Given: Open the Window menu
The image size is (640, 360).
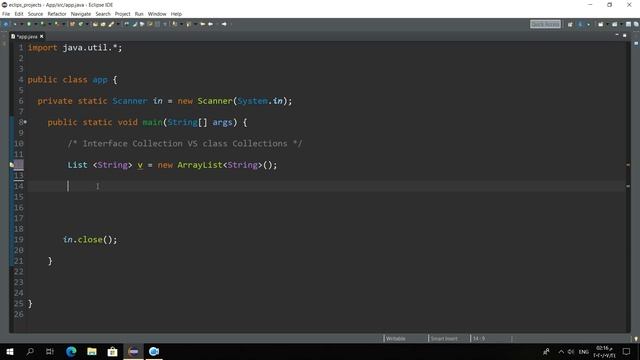Looking at the screenshot, I should pos(157,14).
